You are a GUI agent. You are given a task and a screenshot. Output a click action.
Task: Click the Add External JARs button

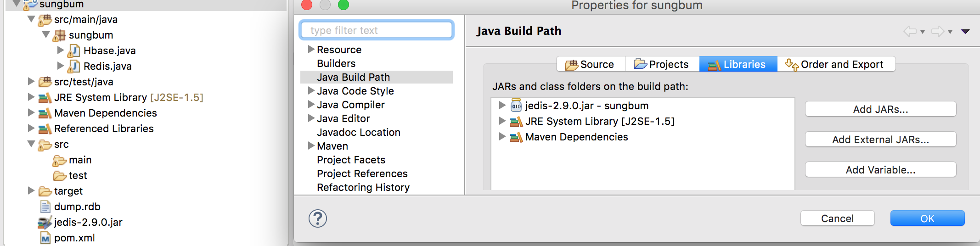coord(880,140)
